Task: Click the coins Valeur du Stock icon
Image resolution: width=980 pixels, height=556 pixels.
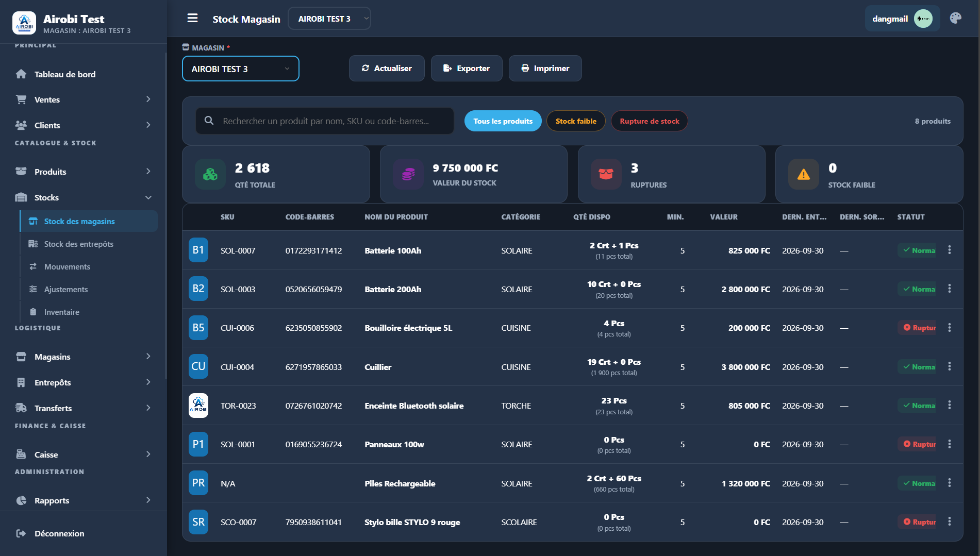Action: 408,174
